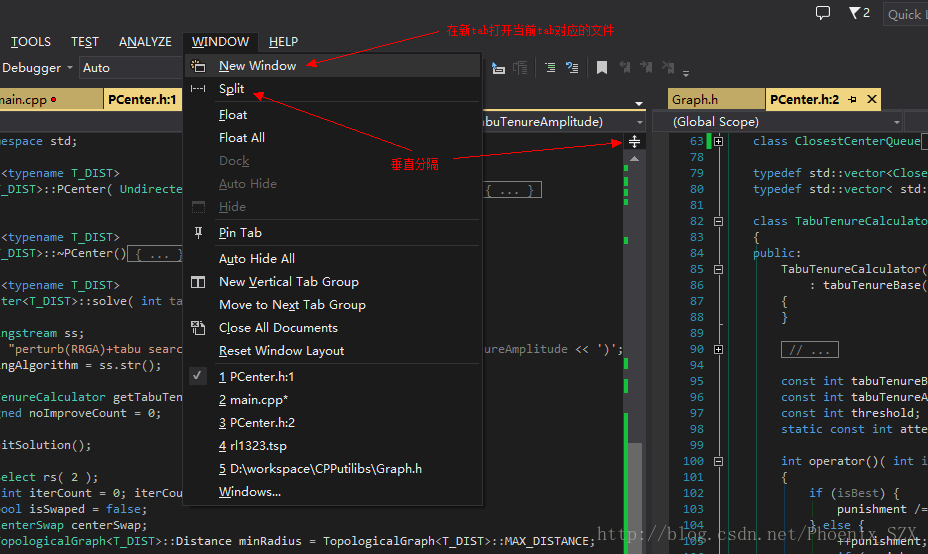Open the tabuTenureAmplitude member dropdown arrow
The width and height of the screenshot is (928, 554).
click(640, 122)
